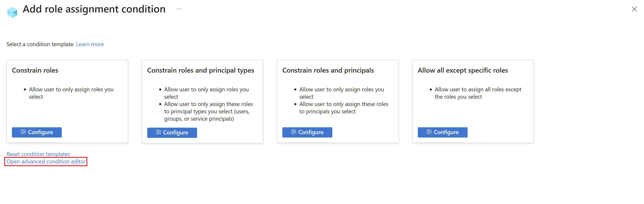Select the Constrain roles and principal types heading

200,70
